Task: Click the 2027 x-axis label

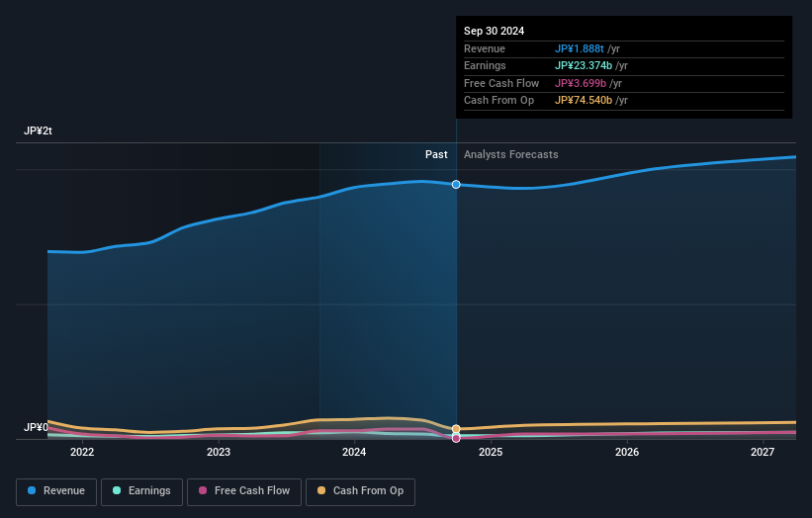Action: tap(763, 452)
